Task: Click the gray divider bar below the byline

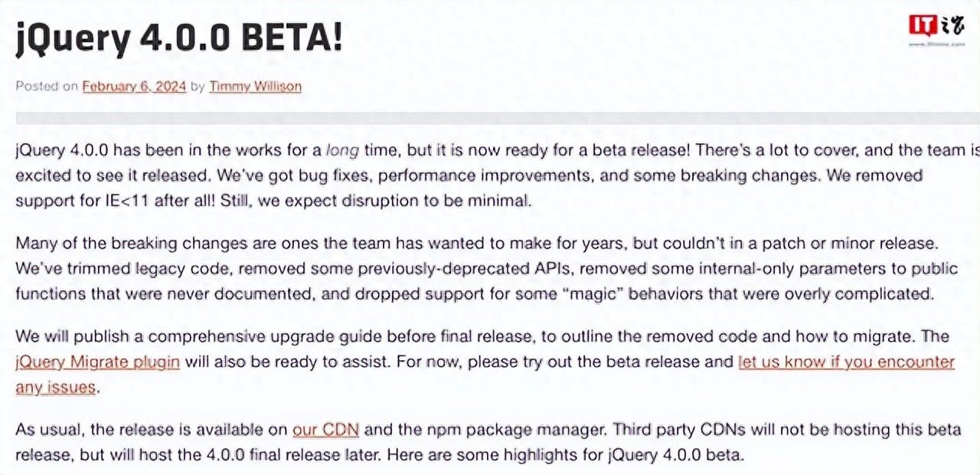Action: [x=490, y=119]
